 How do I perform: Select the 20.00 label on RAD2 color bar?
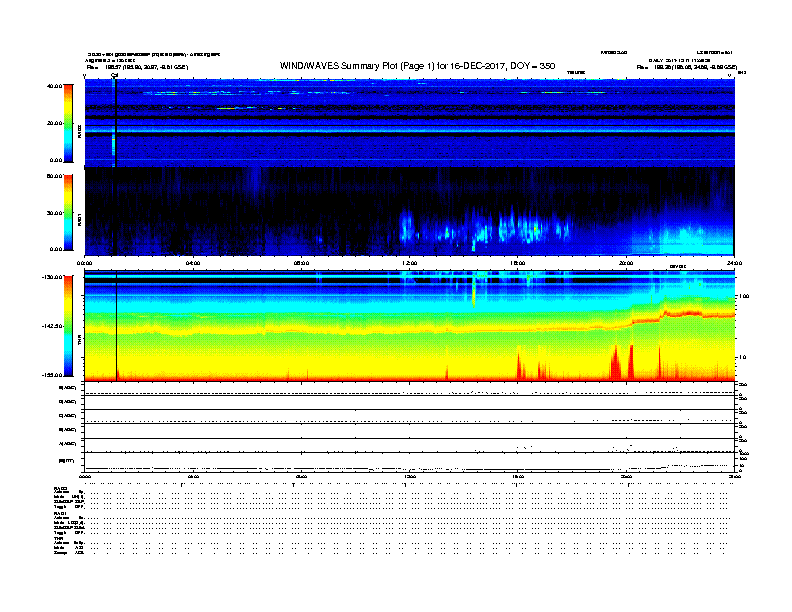[54, 123]
